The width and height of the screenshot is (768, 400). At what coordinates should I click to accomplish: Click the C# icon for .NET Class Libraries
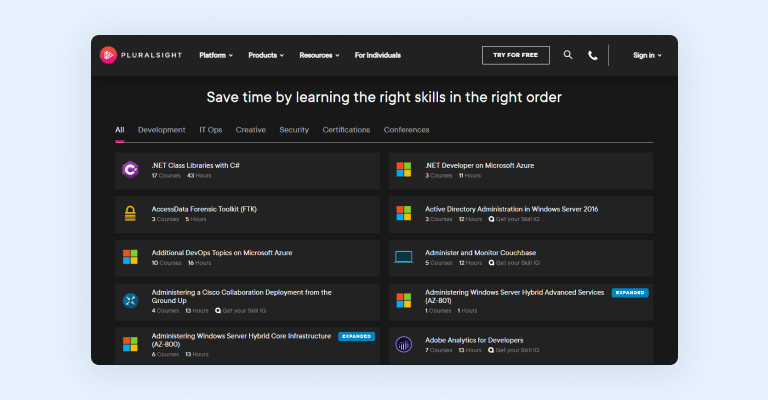tap(130, 170)
